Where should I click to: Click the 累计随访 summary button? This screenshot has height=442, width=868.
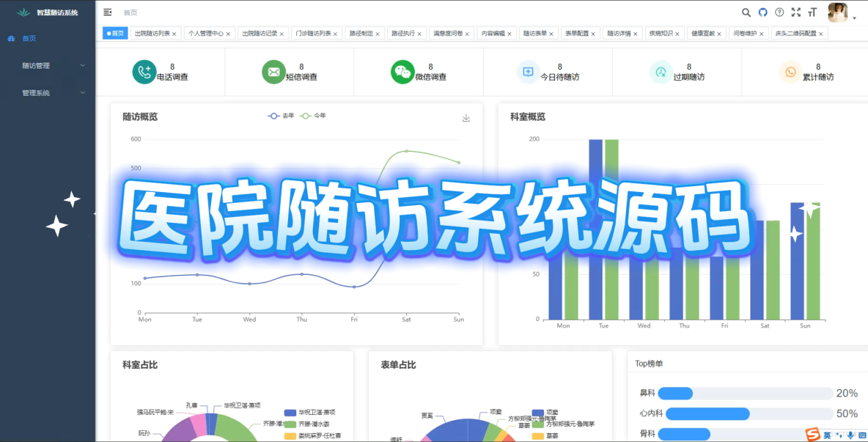tap(803, 72)
